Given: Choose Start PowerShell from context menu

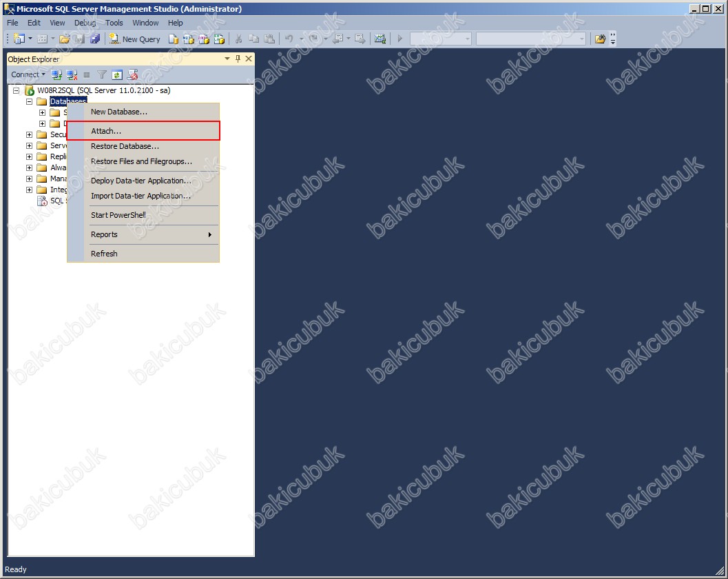Looking at the screenshot, I should tap(143, 215).
